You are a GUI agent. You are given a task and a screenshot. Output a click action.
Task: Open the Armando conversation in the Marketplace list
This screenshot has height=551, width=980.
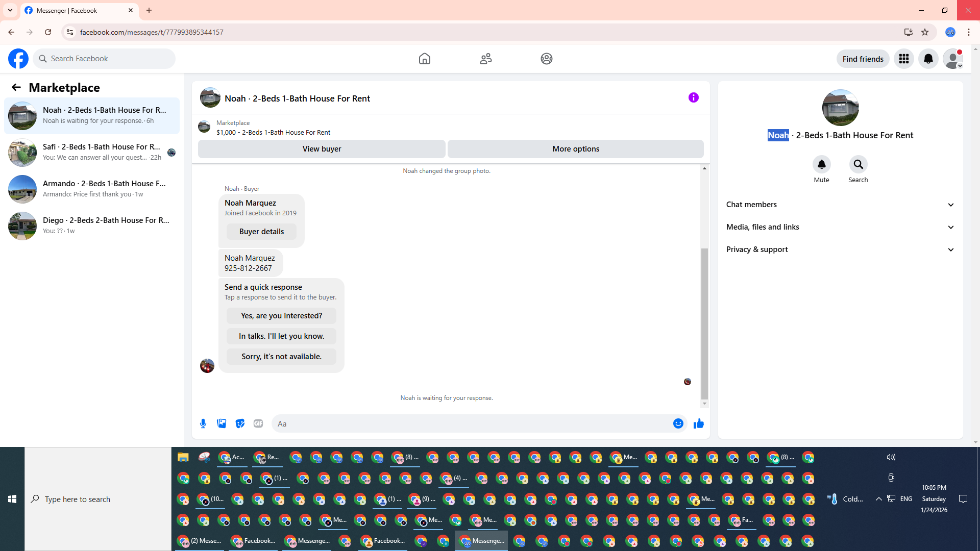click(92, 189)
